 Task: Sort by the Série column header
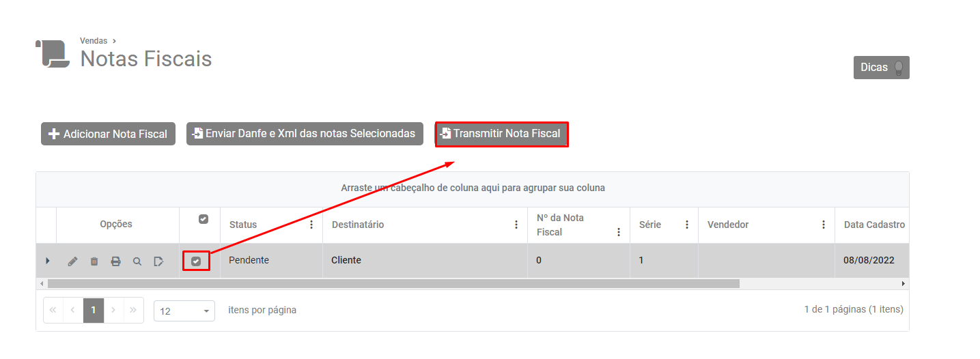click(650, 225)
